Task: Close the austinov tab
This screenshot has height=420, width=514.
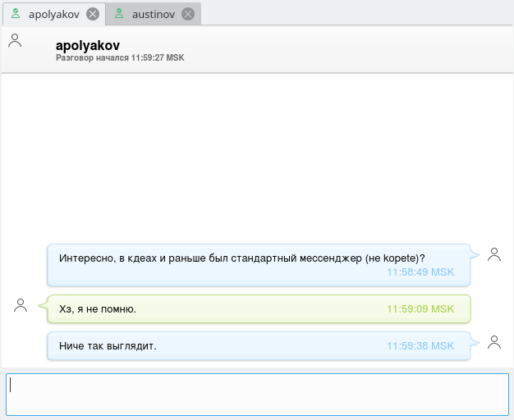Action: click(x=188, y=14)
